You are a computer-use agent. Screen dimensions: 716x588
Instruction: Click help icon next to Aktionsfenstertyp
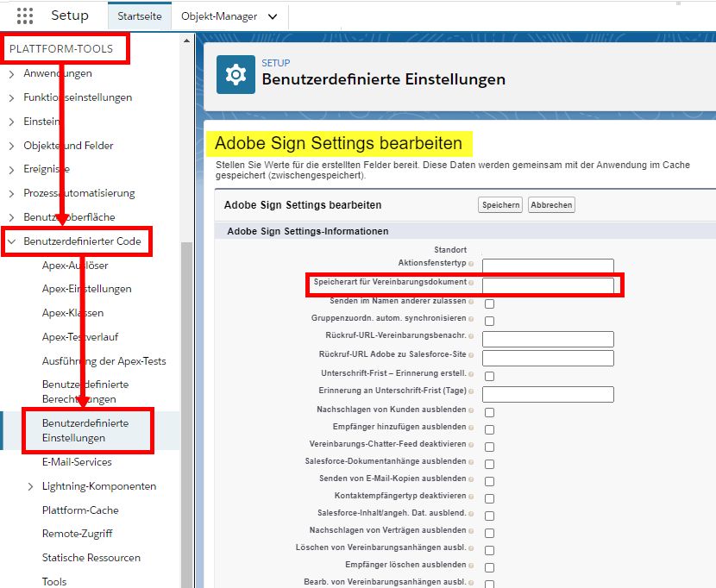tap(471, 264)
